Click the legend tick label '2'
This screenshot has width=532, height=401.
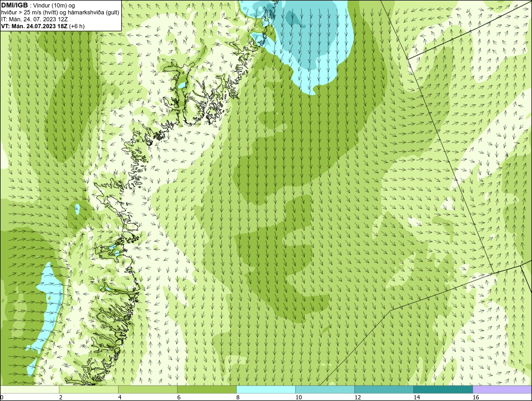click(x=61, y=397)
